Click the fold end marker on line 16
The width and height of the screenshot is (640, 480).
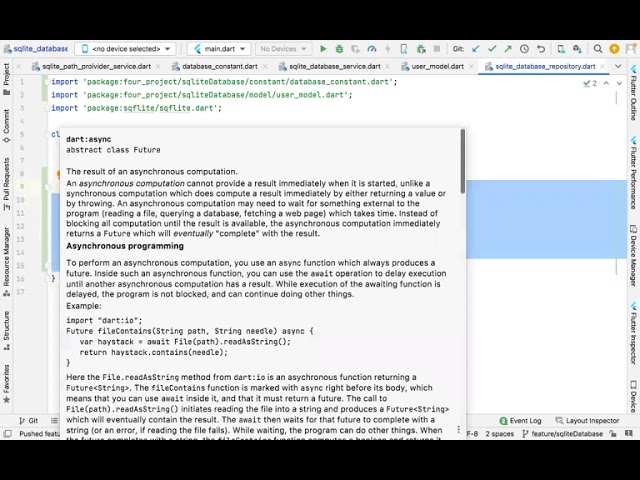(47, 278)
